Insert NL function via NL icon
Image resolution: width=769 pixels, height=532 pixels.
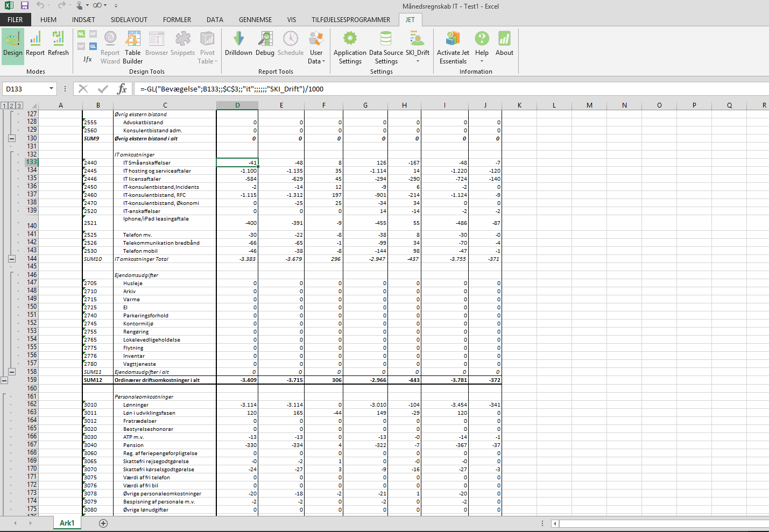point(81,34)
